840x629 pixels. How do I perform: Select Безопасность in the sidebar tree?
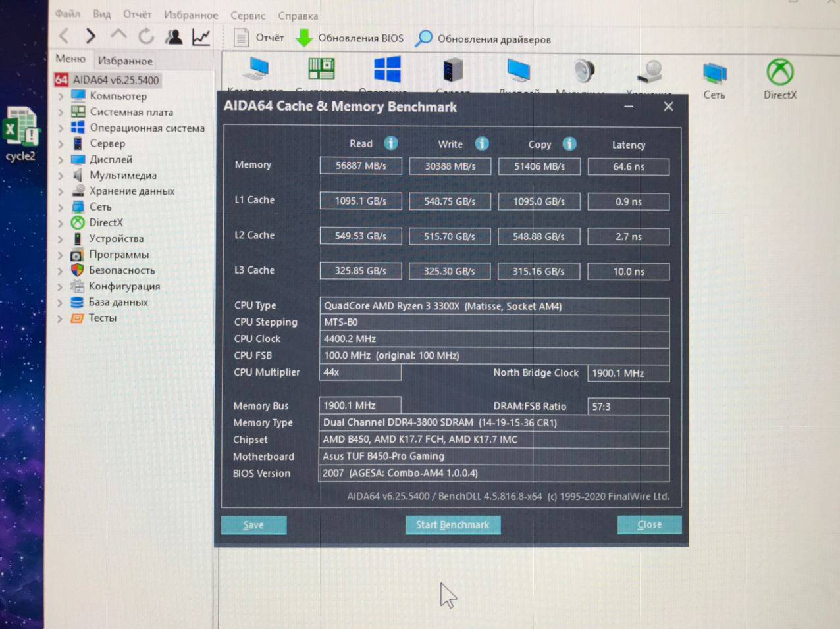click(122, 270)
